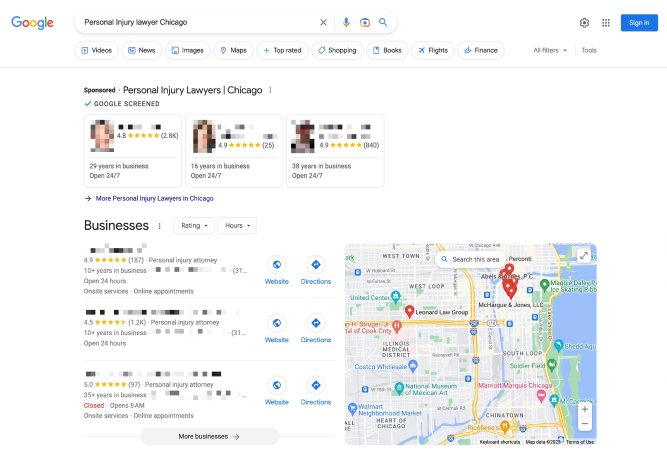Clear the search box text
This screenshot has height=460, width=667.
pos(323,22)
